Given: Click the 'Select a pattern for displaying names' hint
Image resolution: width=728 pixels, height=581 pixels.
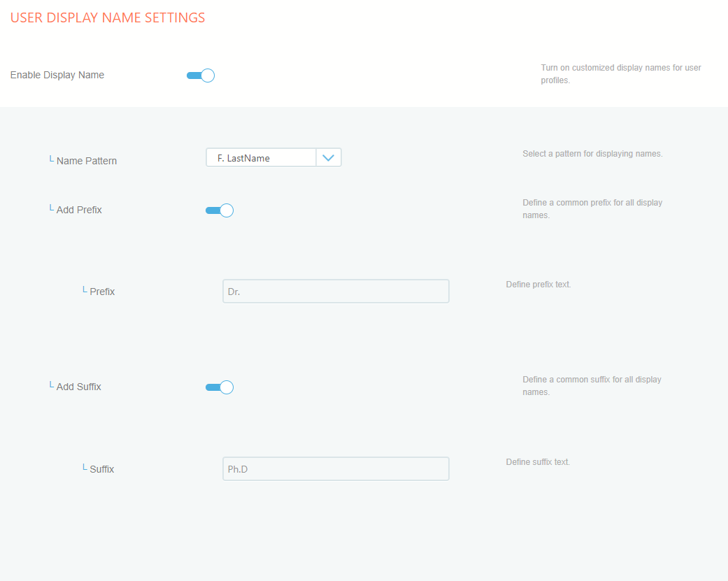Looking at the screenshot, I should [x=592, y=154].
